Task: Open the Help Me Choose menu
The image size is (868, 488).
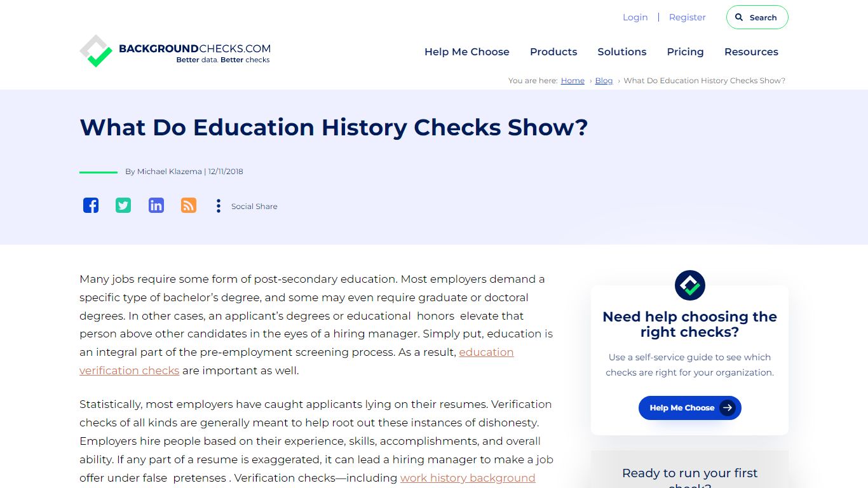Action: (x=467, y=52)
